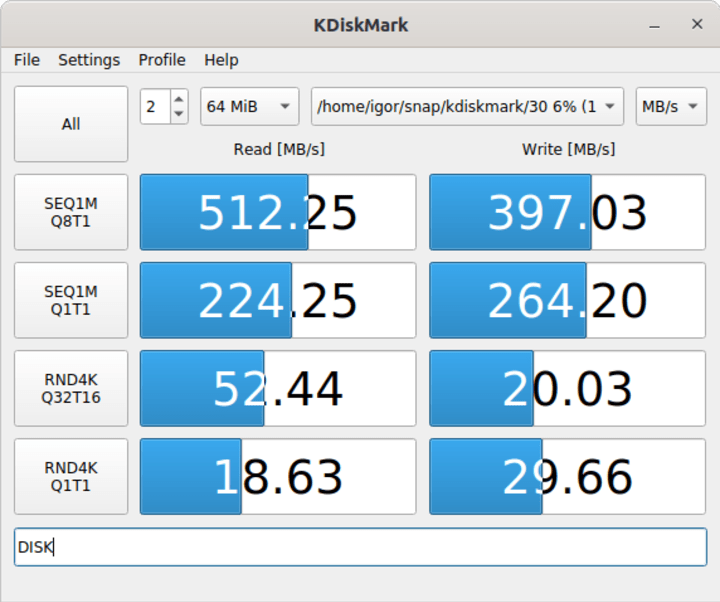
Task: Click SEQ1M Q8T1 write result 397.03
Action: coord(568,212)
